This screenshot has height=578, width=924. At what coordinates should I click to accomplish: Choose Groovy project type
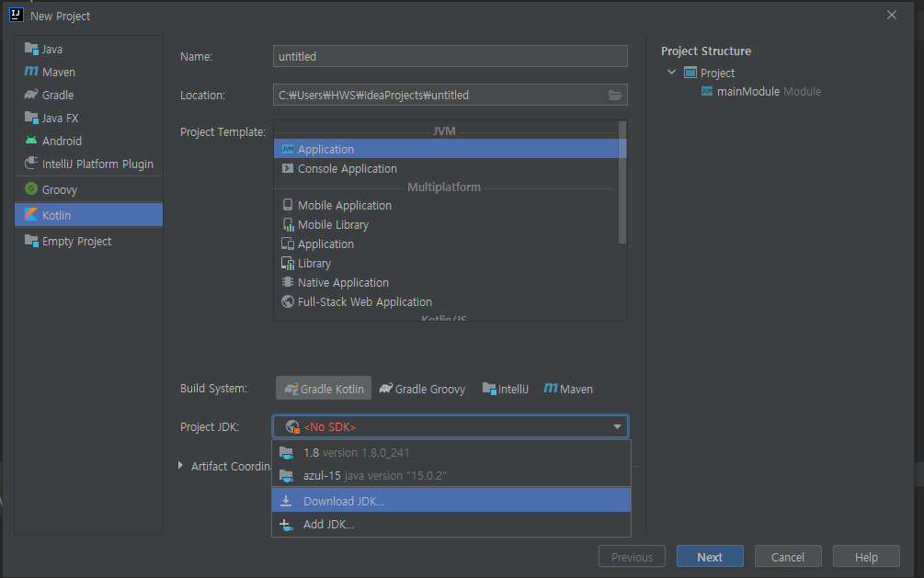(x=88, y=189)
